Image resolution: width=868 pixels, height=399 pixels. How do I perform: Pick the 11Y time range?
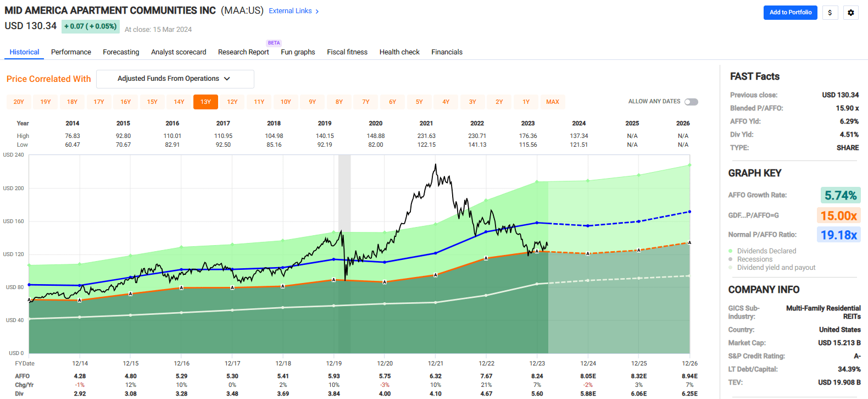click(x=259, y=102)
